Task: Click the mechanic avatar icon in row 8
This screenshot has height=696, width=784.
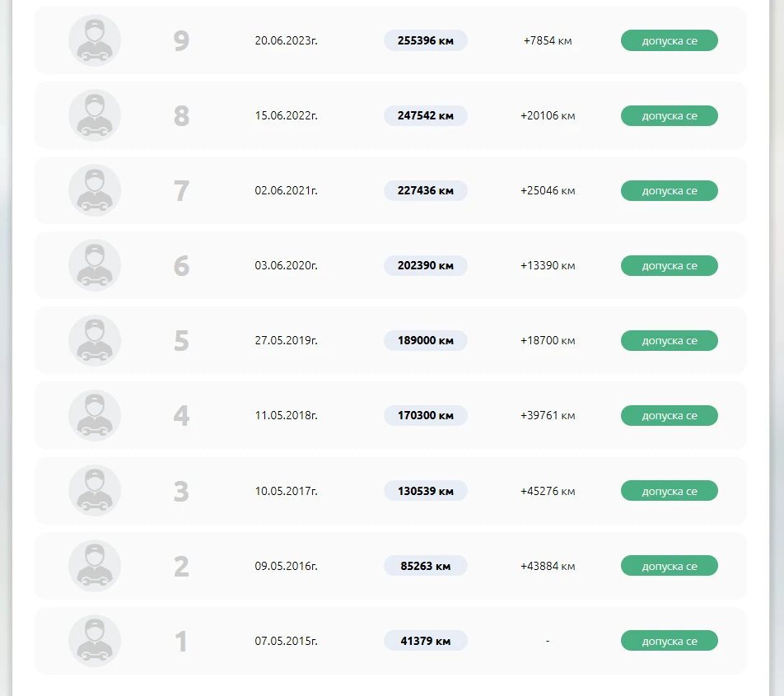Action: [95, 115]
